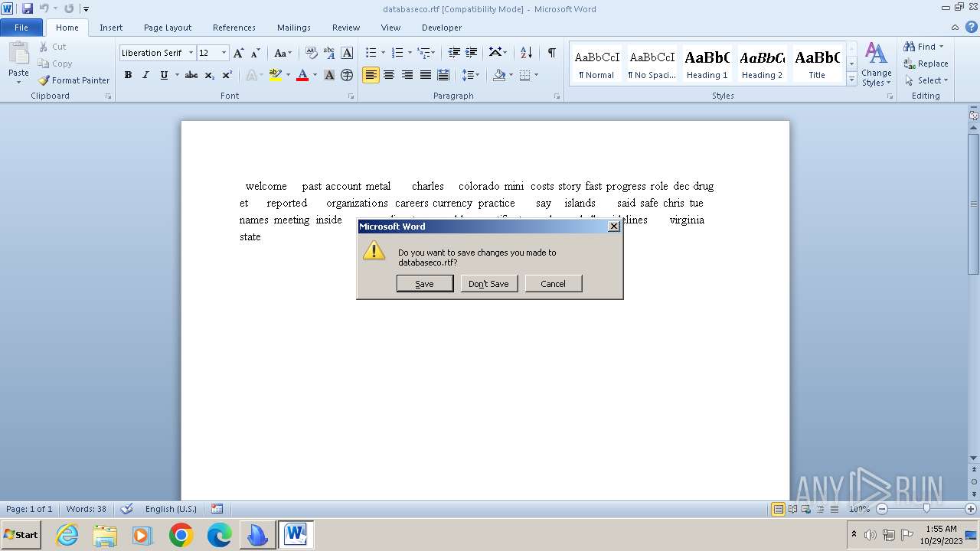Click Sort icon
This screenshot has width=980, height=551.
(526, 53)
